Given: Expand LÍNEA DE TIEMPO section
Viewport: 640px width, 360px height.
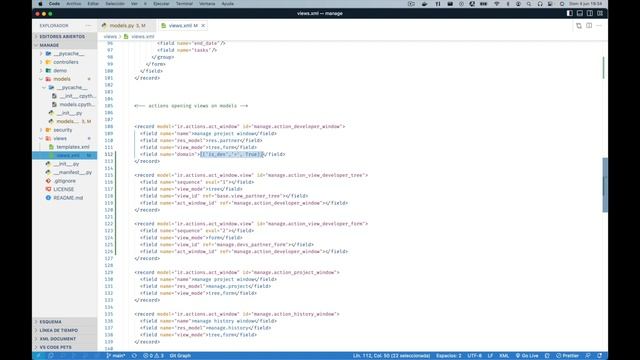Looking at the screenshot, I should [64, 330].
